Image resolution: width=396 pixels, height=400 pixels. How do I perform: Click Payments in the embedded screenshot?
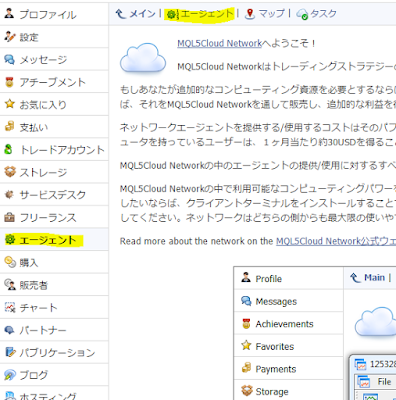289,369
